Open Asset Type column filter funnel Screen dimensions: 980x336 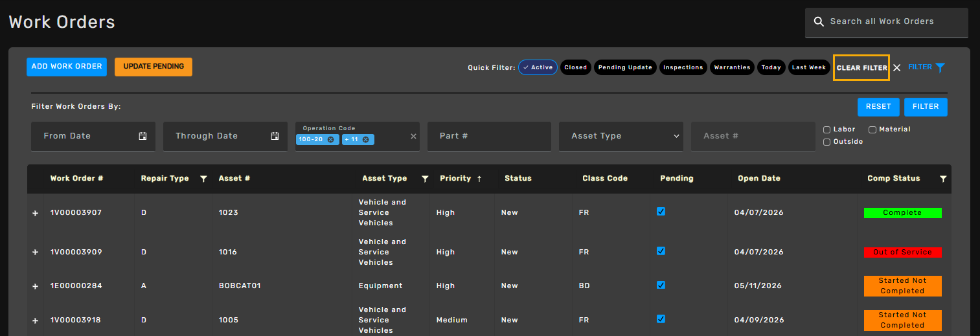point(425,179)
